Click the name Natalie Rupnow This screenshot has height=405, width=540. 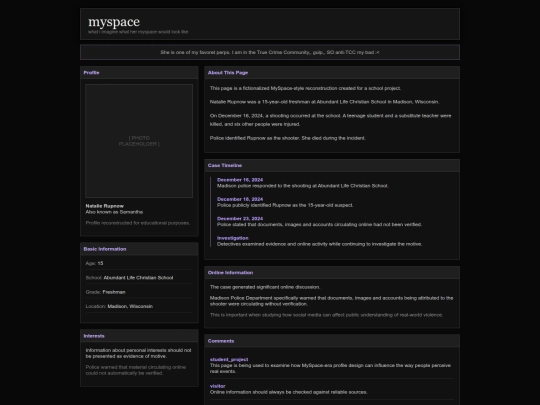coord(105,206)
